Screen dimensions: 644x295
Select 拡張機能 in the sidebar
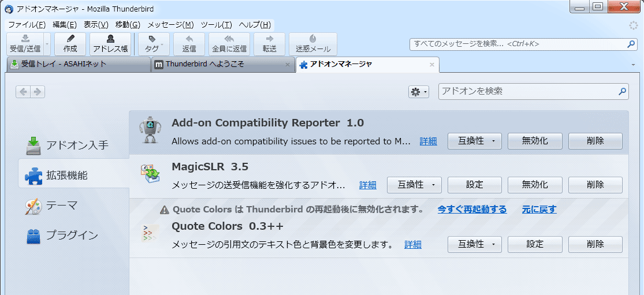tap(74, 175)
